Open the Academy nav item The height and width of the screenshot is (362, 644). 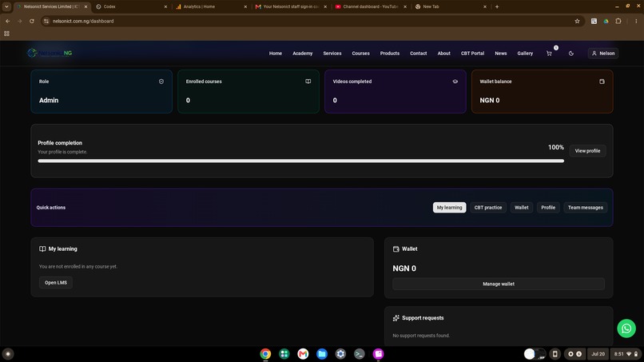(x=302, y=54)
